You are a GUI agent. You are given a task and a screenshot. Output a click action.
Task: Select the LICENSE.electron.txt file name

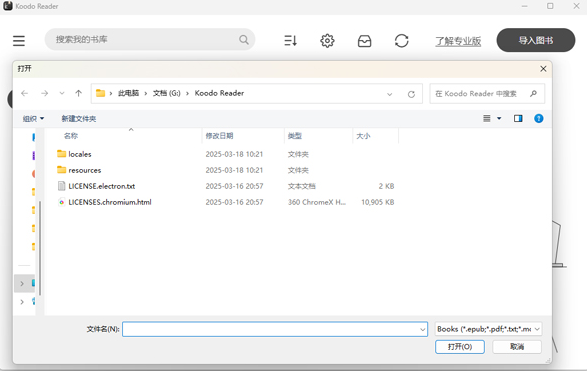pyautogui.click(x=101, y=186)
